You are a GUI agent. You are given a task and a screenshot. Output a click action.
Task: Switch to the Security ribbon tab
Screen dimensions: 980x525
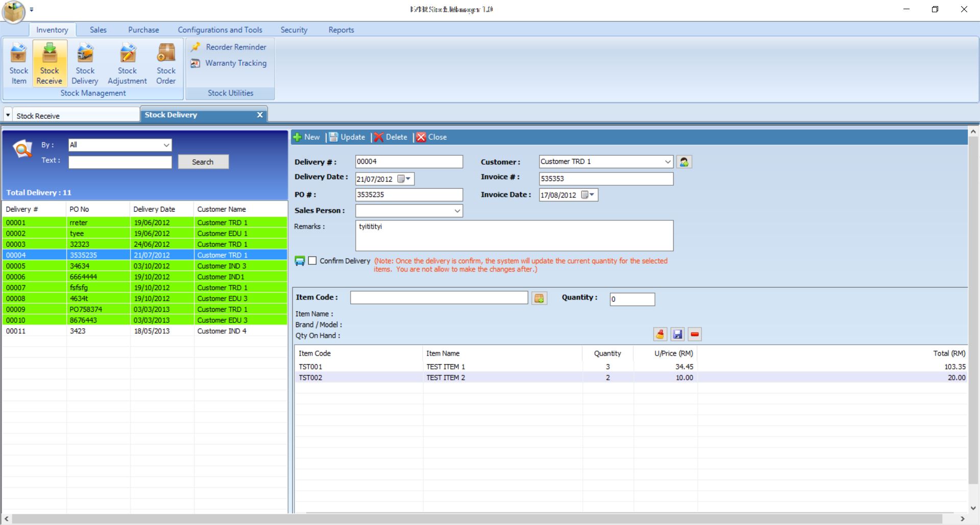(294, 30)
